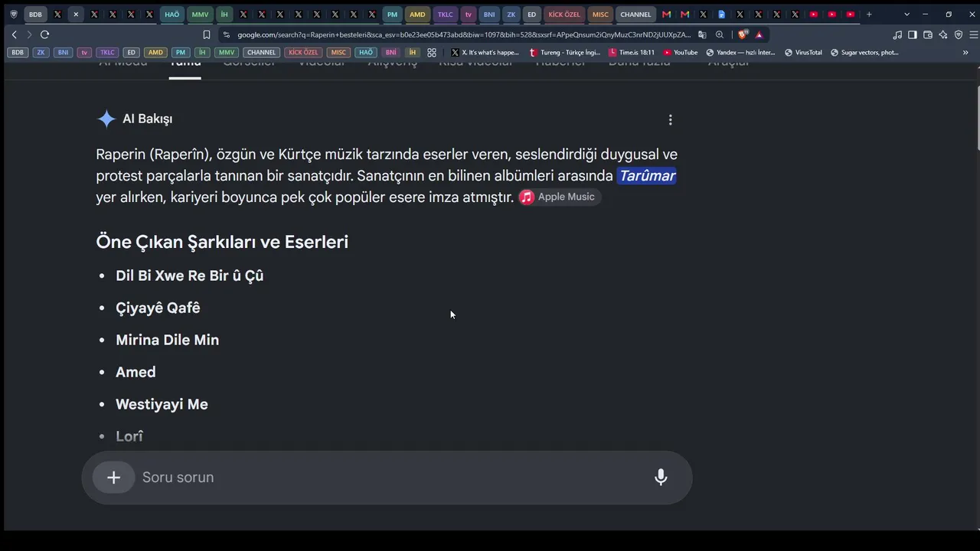Expand the PM tab group chip
Image resolution: width=980 pixels, height=551 pixels.
pos(392,14)
